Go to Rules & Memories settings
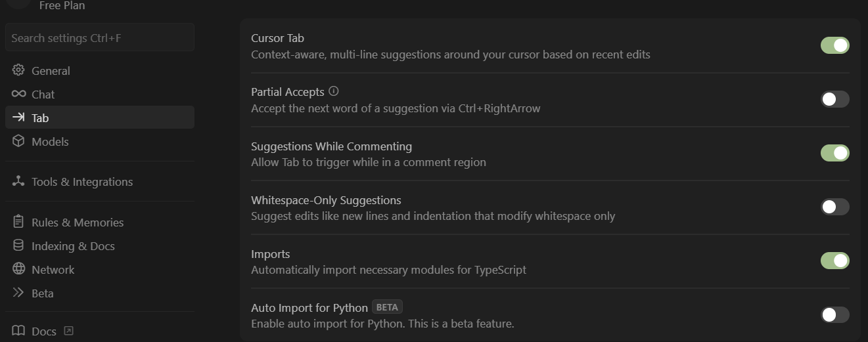This screenshot has width=868, height=342. (78, 222)
